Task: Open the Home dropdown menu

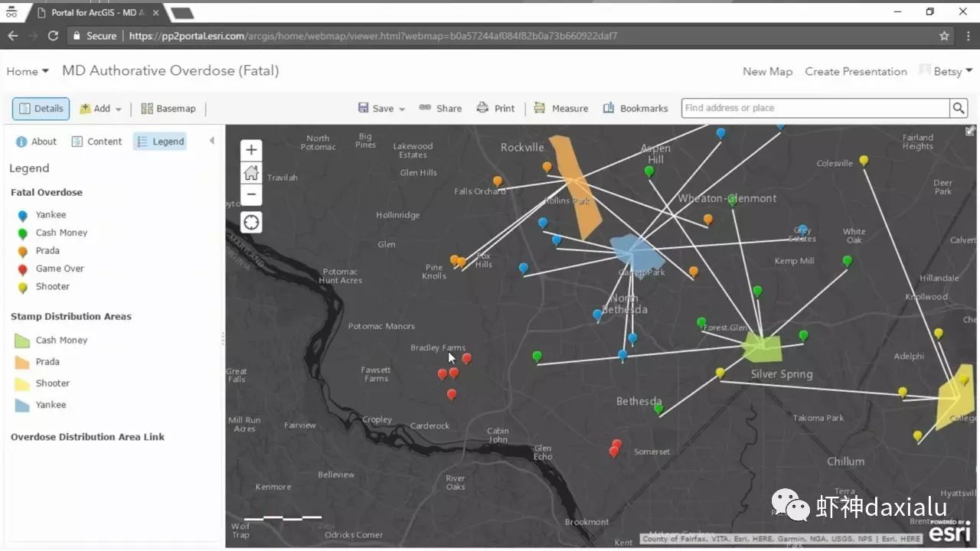Action: point(28,71)
